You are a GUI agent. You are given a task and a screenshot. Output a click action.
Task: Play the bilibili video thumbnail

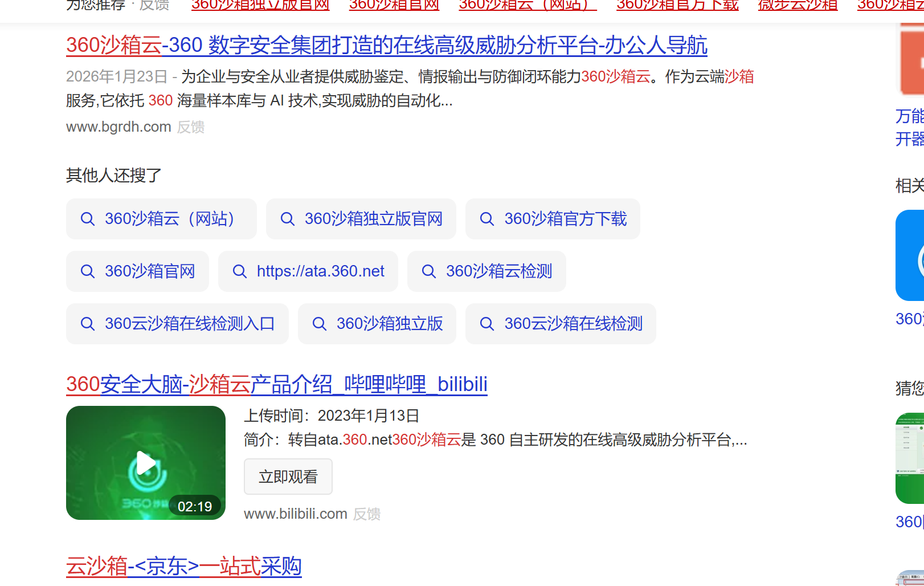[x=146, y=463]
